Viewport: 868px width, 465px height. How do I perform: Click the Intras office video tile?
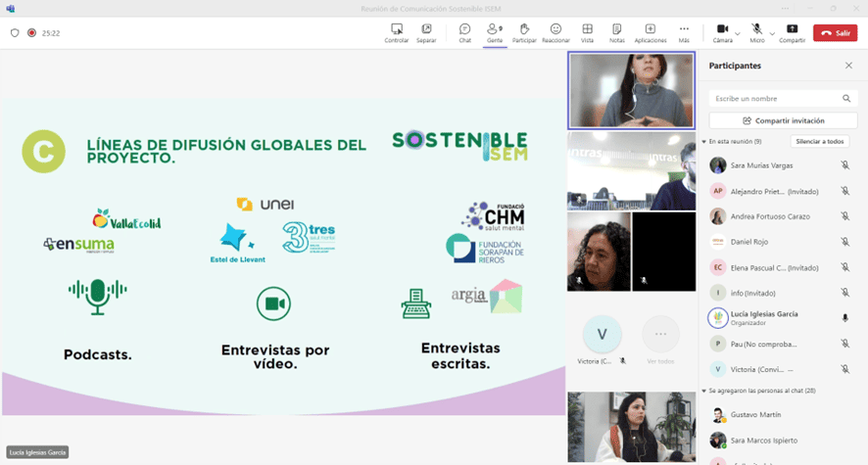631,171
